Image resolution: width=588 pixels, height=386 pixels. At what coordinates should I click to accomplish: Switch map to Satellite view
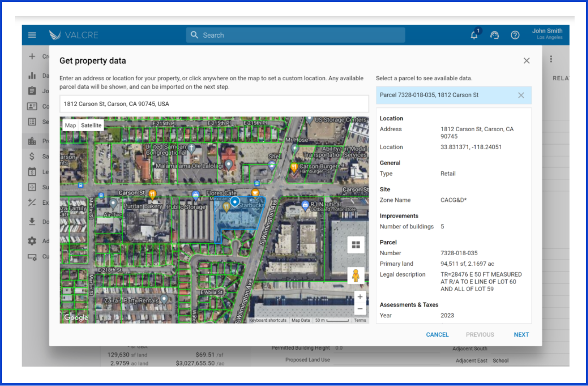coord(91,125)
